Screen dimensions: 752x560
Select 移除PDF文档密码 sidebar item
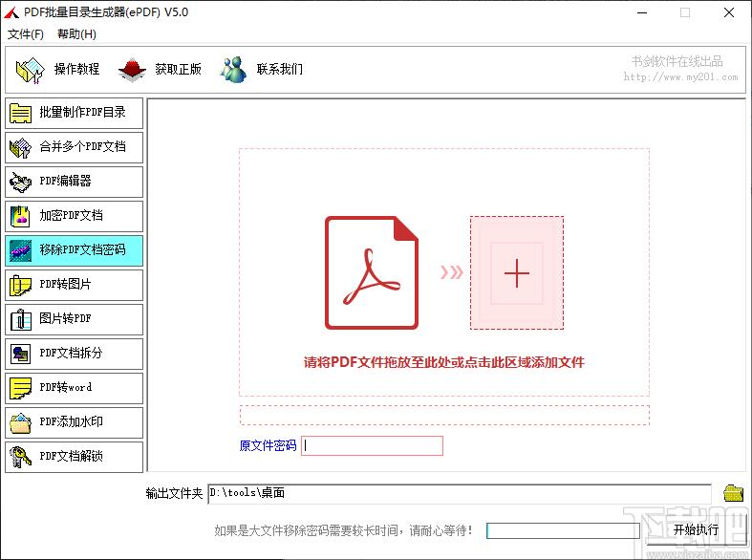click(75, 250)
